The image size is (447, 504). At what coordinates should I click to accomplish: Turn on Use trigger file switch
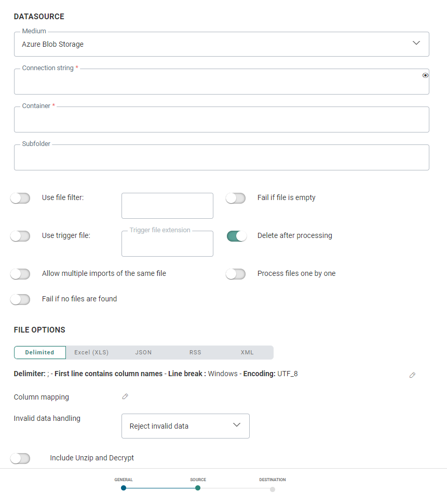20,236
